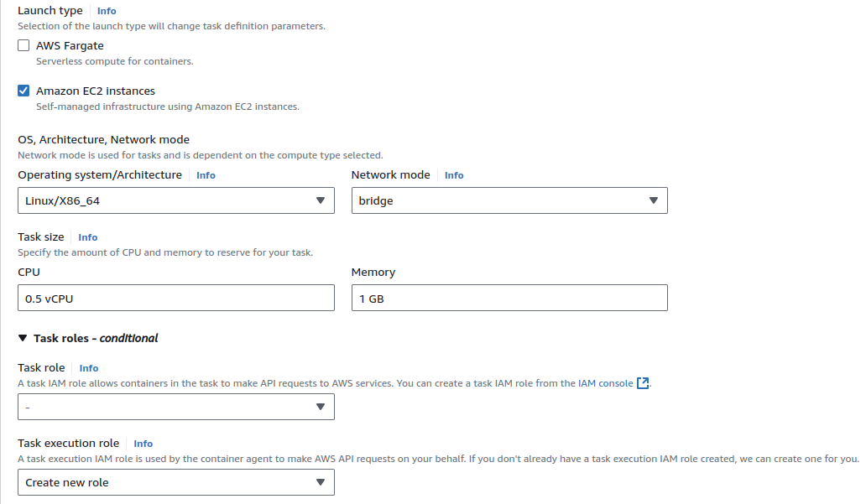The height and width of the screenshot is (504, 866).
Task: Click Info link next to Network mode
Action: 454,175
